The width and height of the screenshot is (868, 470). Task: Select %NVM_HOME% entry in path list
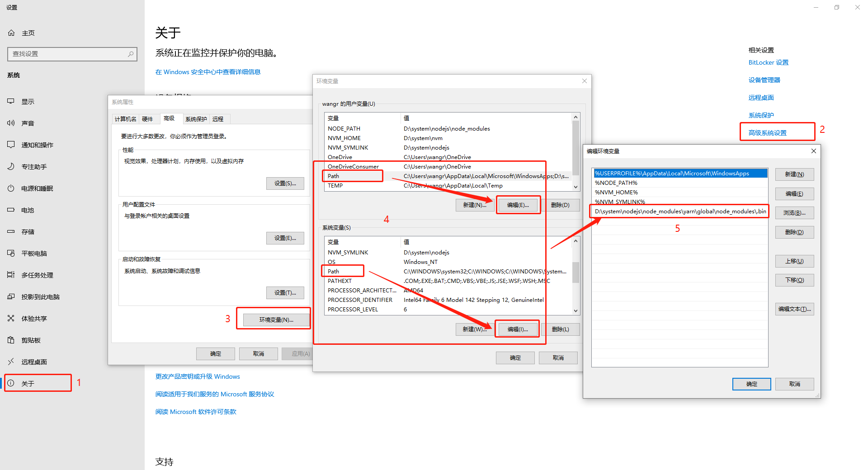[x=680, y=192]
